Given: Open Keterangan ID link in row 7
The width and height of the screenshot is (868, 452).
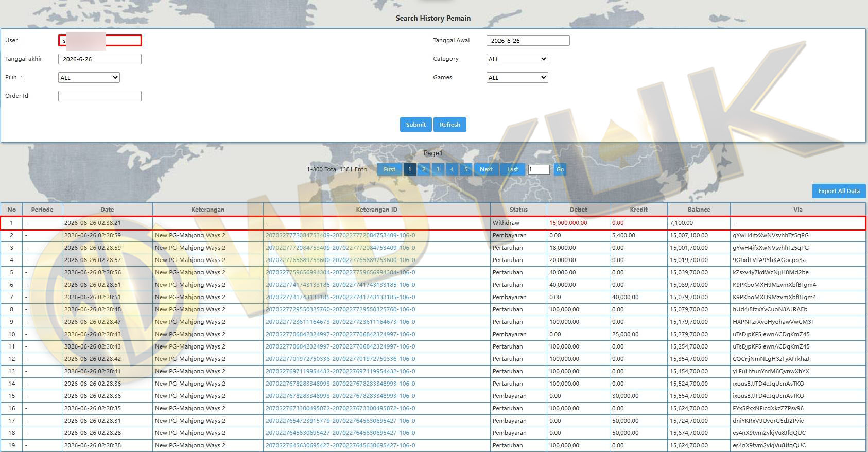Looking at the screenshot, I should point(340,297).
